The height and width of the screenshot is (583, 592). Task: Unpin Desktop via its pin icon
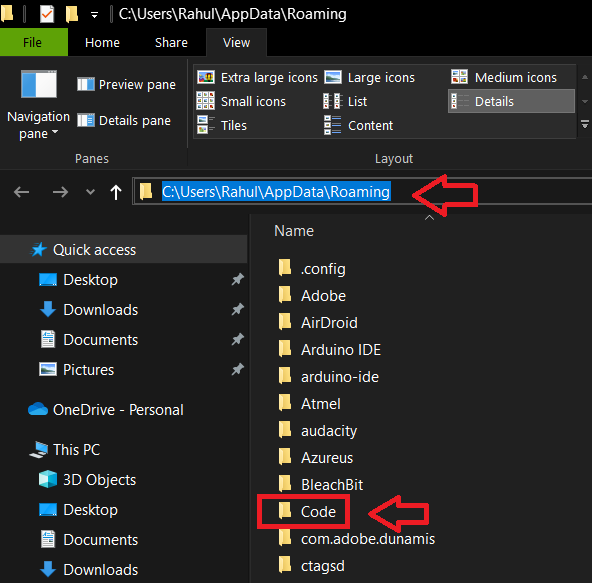coord(237,279)
